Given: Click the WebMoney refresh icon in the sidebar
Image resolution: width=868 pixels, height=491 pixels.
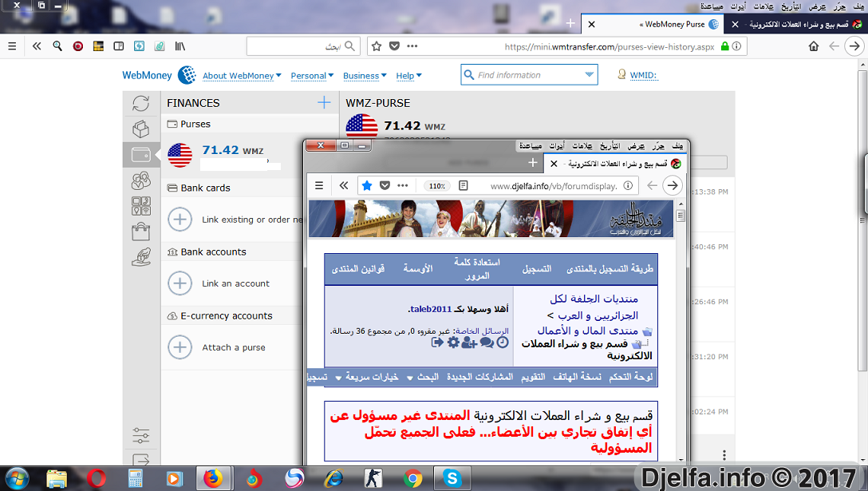Looking at the screenshot, I should [x=140, y=103].
